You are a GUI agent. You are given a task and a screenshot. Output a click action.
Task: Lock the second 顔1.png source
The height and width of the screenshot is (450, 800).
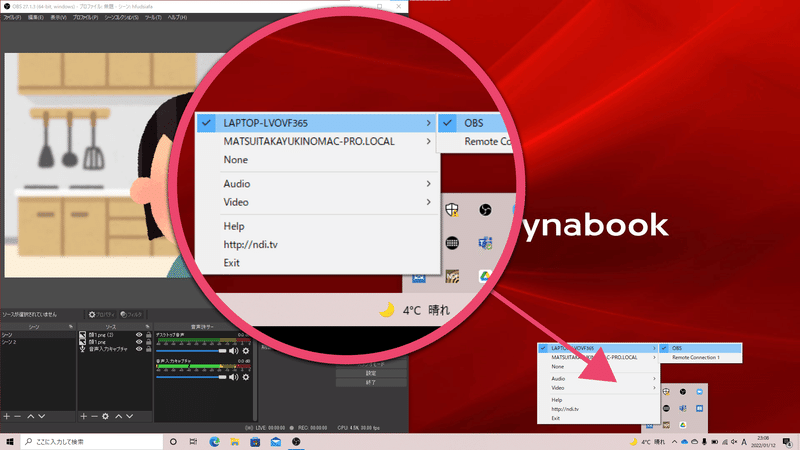point(148,342)
